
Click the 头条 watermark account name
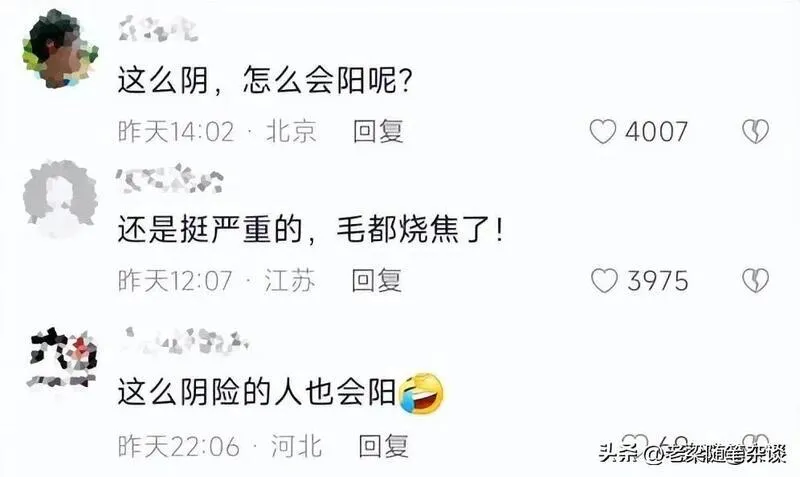692,453
